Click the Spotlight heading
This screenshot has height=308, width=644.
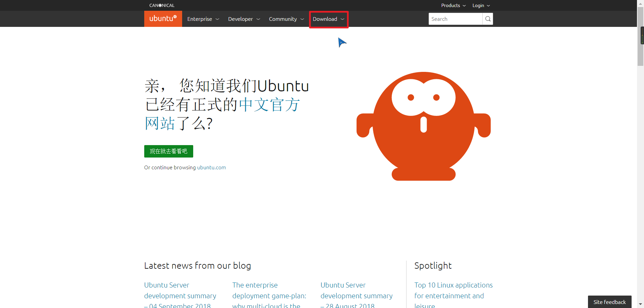(x=433, y=266)
